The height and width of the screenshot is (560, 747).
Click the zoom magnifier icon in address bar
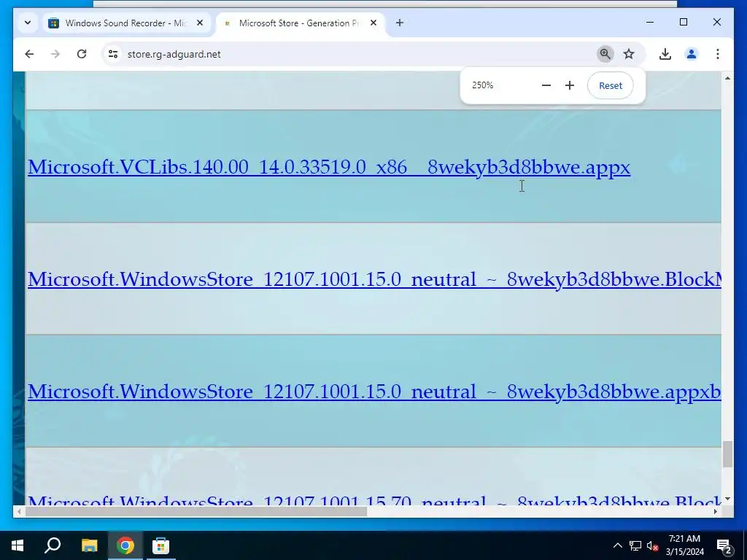[605, 54]
